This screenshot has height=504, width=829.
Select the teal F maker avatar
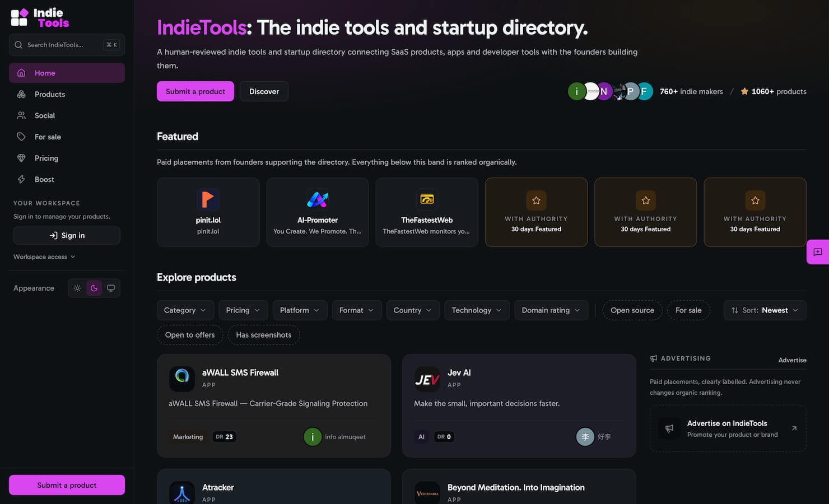click(x=644, y=91)
